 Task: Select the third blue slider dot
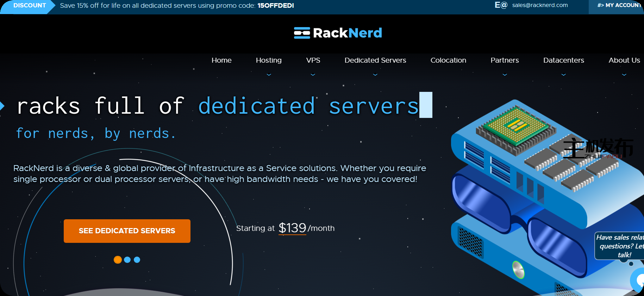137,260
